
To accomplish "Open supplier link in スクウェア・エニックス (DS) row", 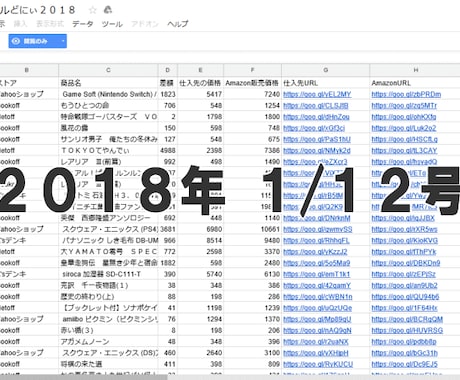I will coord(316,353).
